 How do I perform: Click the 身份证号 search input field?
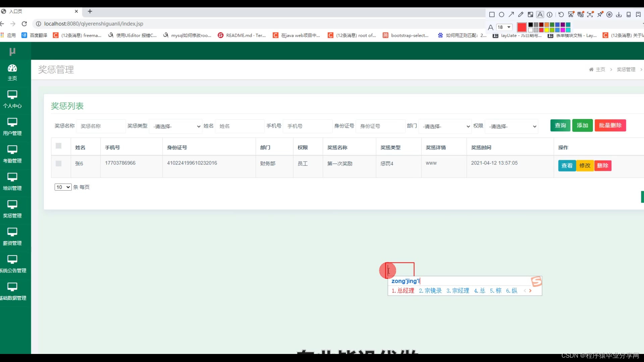click(380, 126)
